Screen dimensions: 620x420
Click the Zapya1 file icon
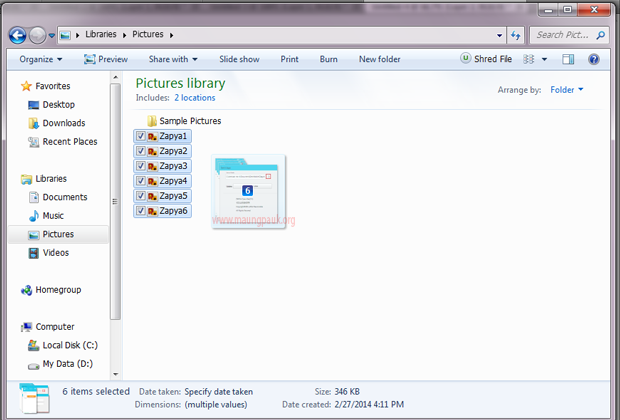[x=153, y=136]
